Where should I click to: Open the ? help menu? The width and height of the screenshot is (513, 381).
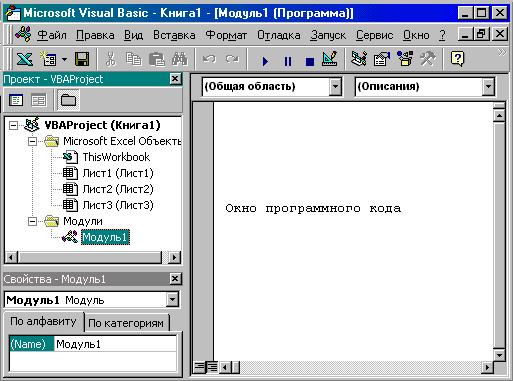pos(442,35)
